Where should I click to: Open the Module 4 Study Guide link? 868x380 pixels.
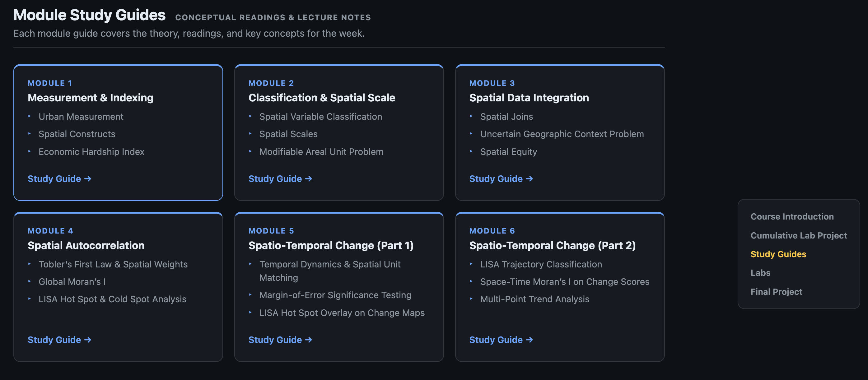(59, 340)
